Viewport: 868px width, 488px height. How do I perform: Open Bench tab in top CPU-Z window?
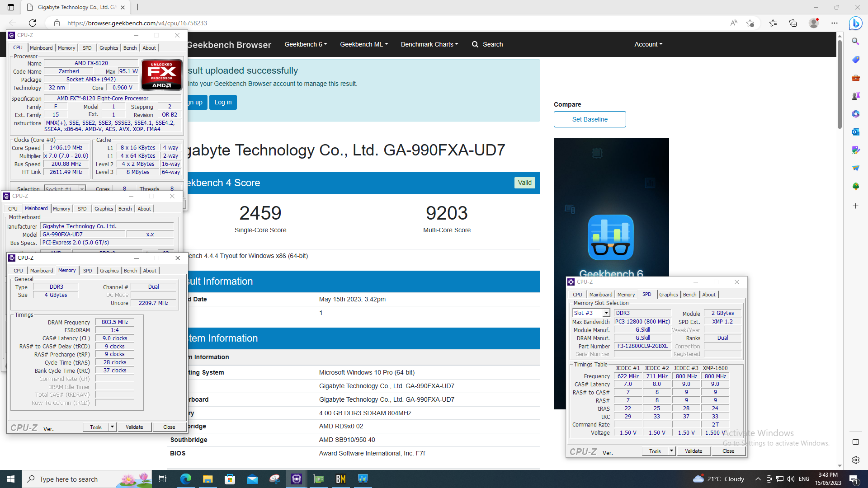pyautogui.click(x=130, y=48)
